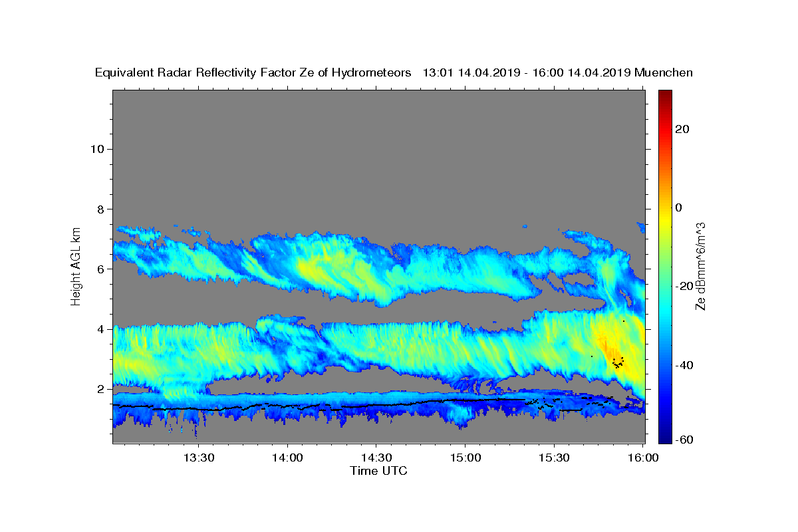Click the '14:00' time tick label
Screen dimensions: 798x532
[288, 458]
